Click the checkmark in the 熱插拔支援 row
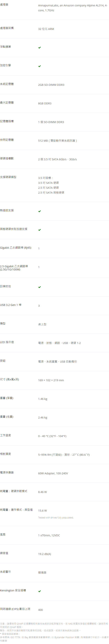The width and height of the screenshot is (109, 644). point(39,211)
